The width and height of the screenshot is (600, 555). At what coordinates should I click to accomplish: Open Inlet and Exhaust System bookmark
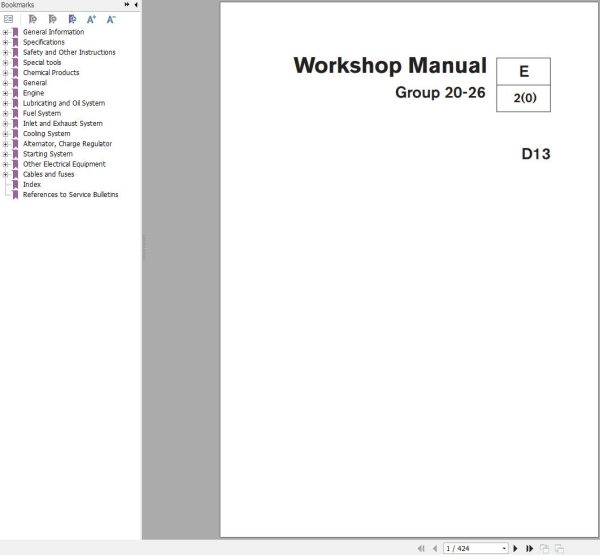(63, 123)
